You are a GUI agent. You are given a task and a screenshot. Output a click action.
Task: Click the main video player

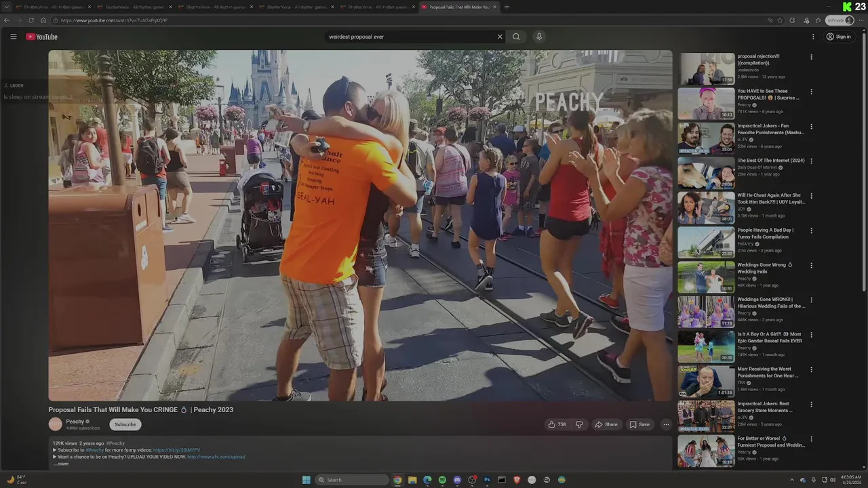(x=360, y=226)
